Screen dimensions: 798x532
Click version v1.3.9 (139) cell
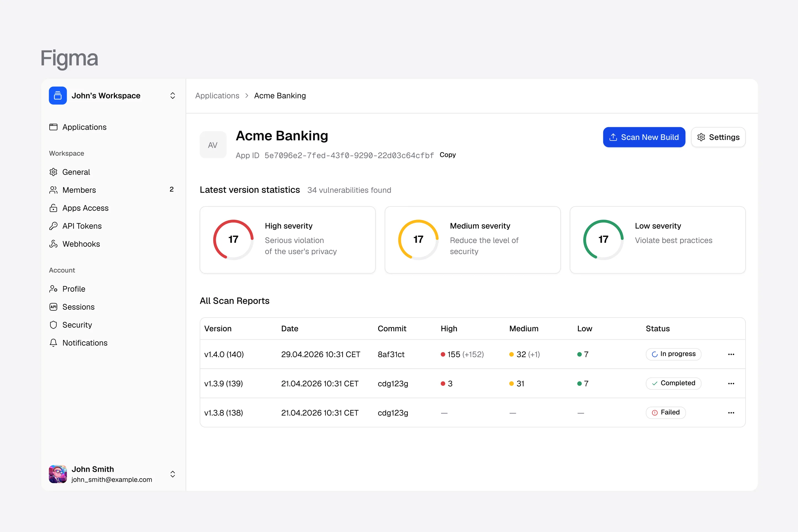point(224,383)
